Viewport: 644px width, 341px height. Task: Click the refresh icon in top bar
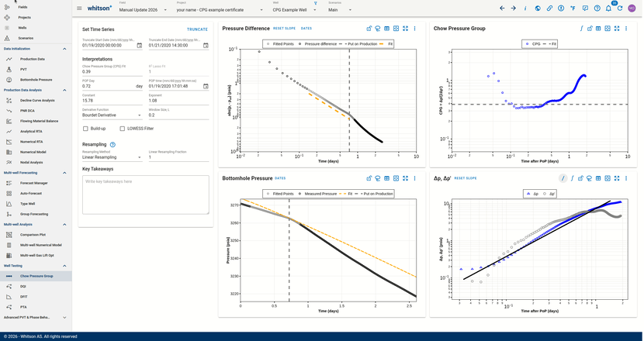[620, 9]
